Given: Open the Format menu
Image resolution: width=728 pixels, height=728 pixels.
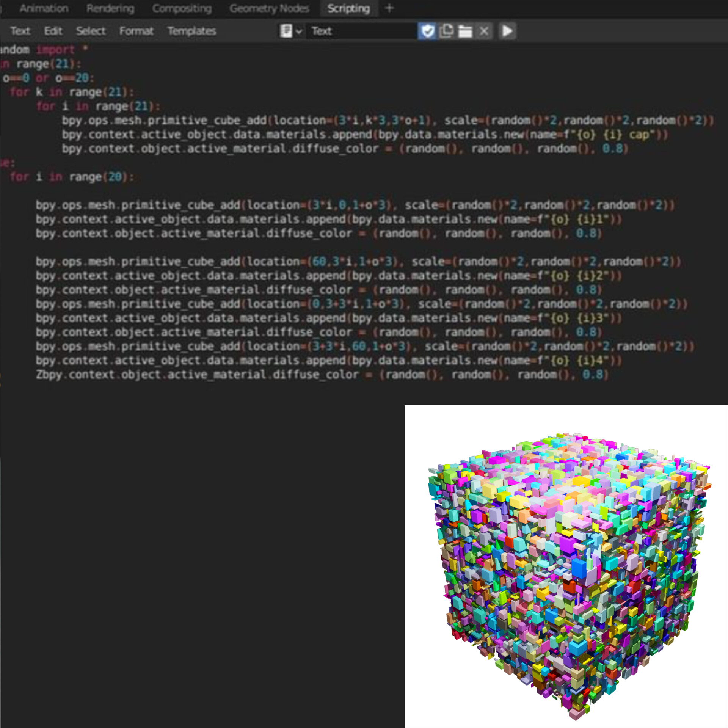Looking at the screenshot, I should [136, 31].
